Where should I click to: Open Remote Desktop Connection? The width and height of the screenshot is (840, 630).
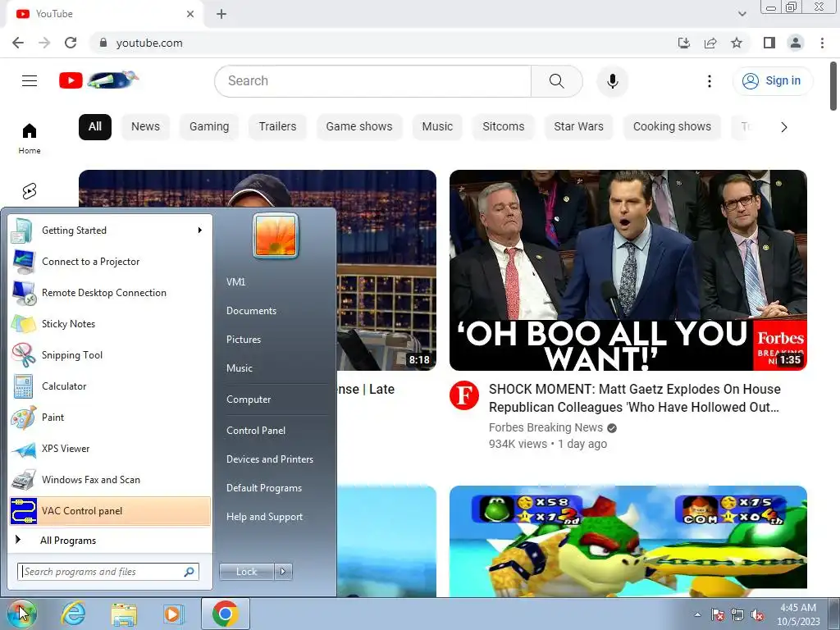point(111,293)
